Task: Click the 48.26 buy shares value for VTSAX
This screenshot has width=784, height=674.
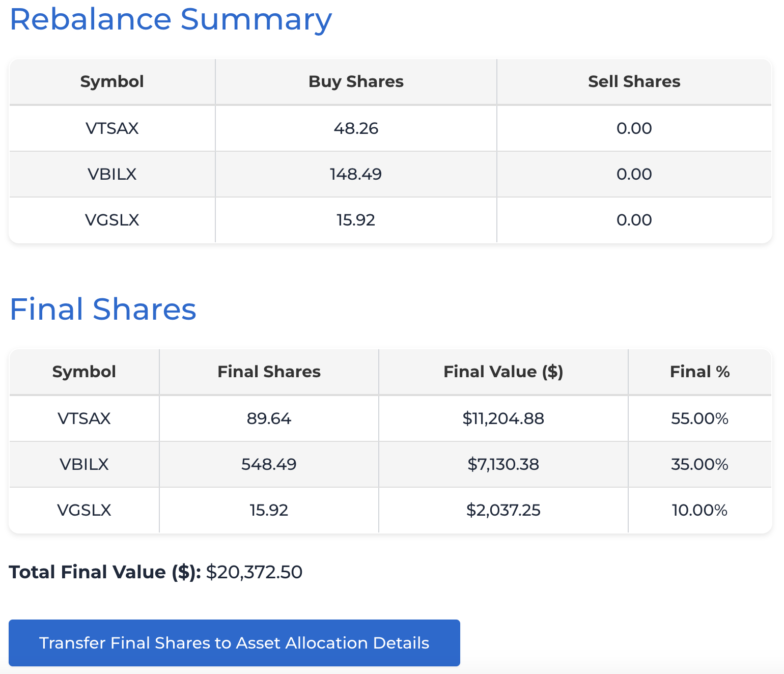Action: click(355, 128)
